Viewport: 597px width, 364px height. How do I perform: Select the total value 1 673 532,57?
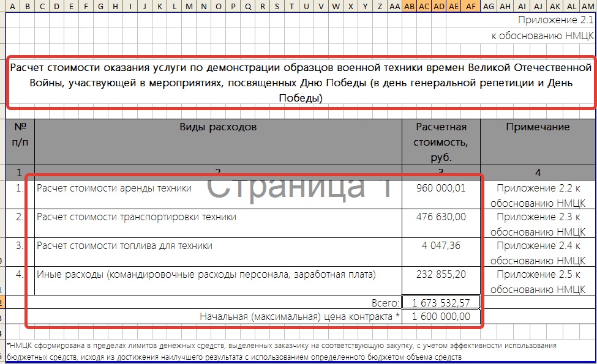tap(441, 302)
